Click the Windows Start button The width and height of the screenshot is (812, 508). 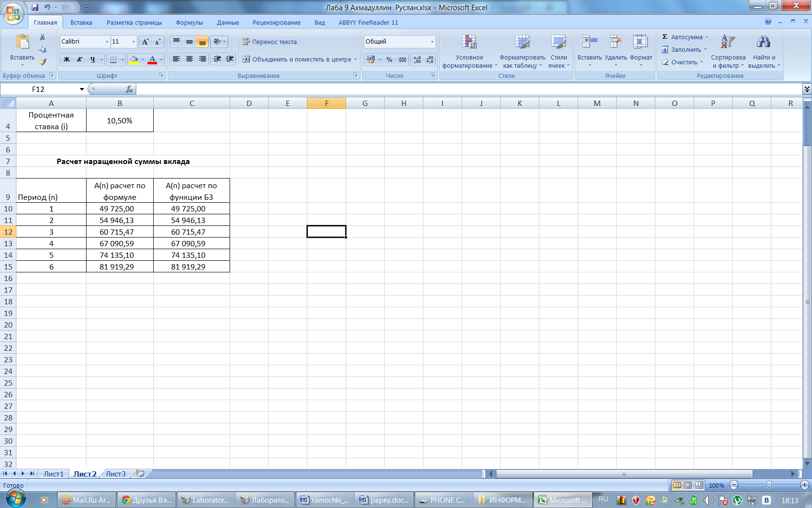pyautogui.click(x=15, y=498)
